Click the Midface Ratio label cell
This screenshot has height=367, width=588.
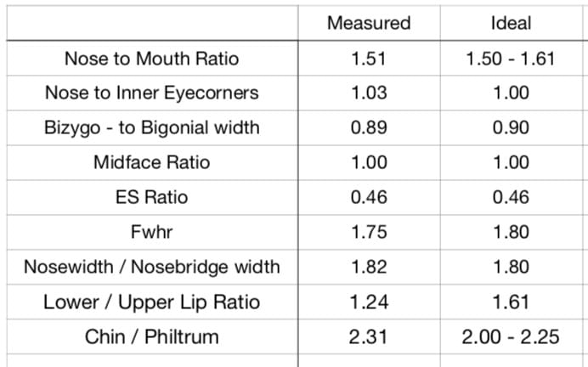tap(153, 163)
